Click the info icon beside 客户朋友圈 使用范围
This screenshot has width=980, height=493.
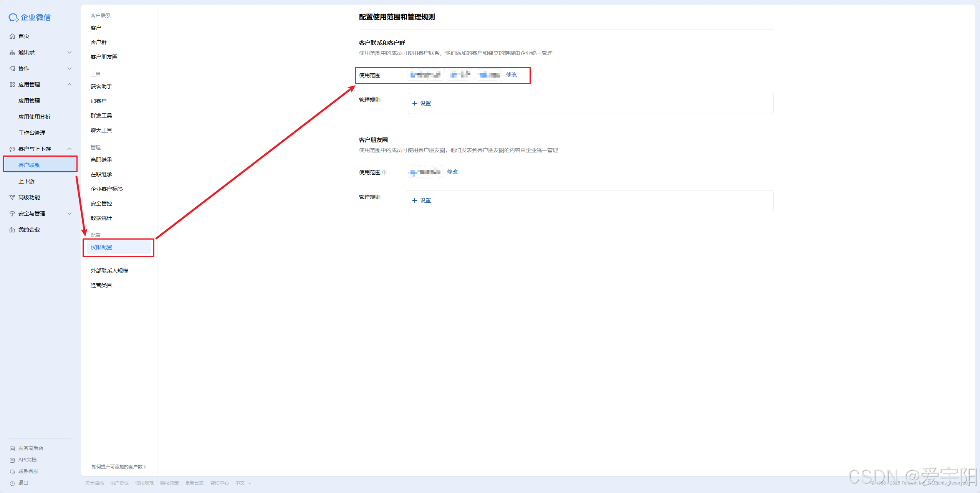tap(384, 172)
